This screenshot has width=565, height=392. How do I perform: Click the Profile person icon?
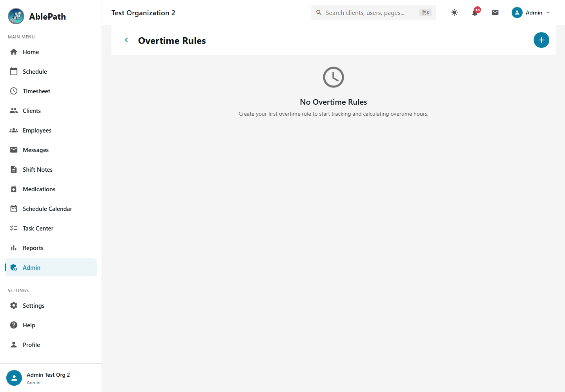tap(14, 345)
